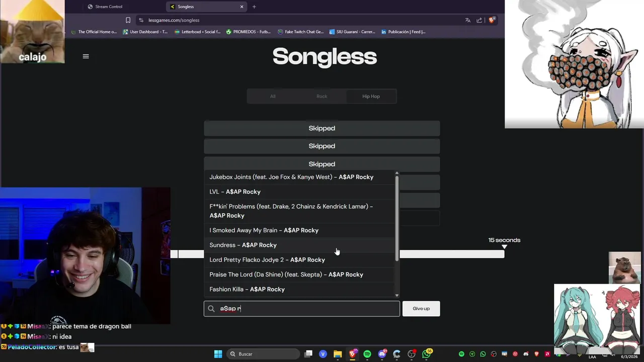Click the 15 seconds marker on progress bar
Screen dimensions: 644x362
tap(504, 246)
